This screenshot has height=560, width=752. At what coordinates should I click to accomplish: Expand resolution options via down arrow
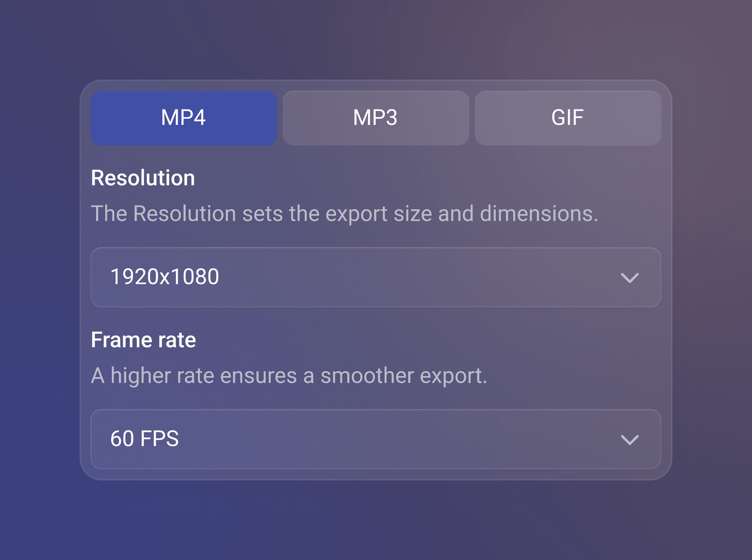[x=630, y=278]
